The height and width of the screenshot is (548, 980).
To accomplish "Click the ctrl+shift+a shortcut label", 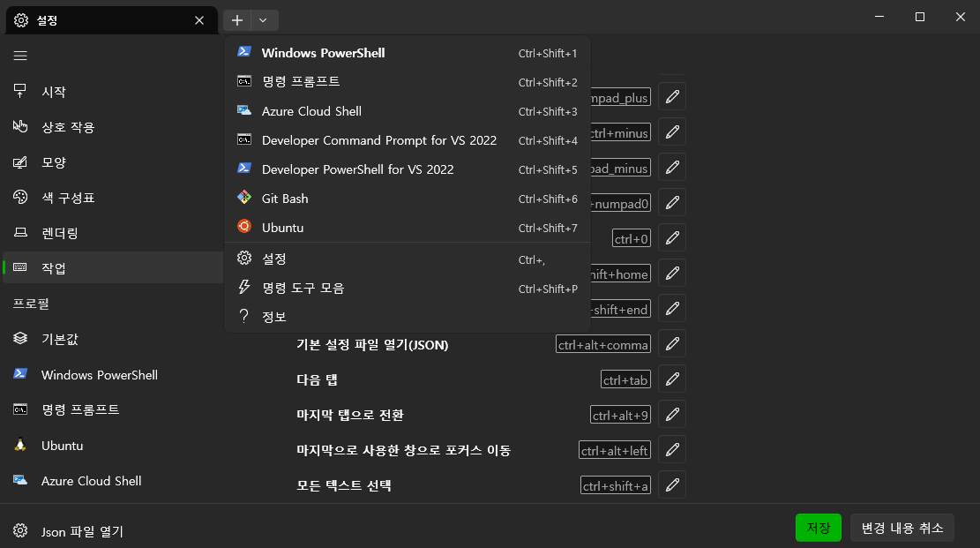I will 616,485.
